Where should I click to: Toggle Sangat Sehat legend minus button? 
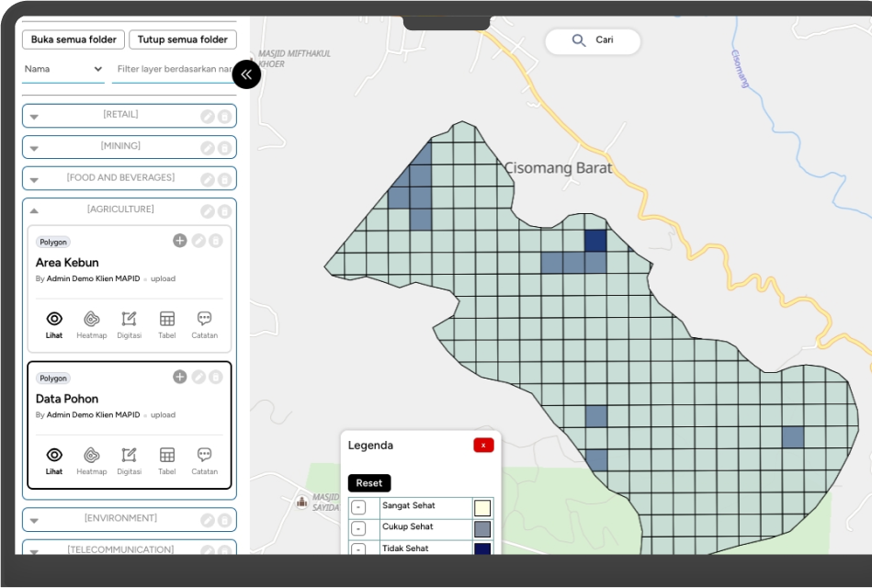coord(358,508)
